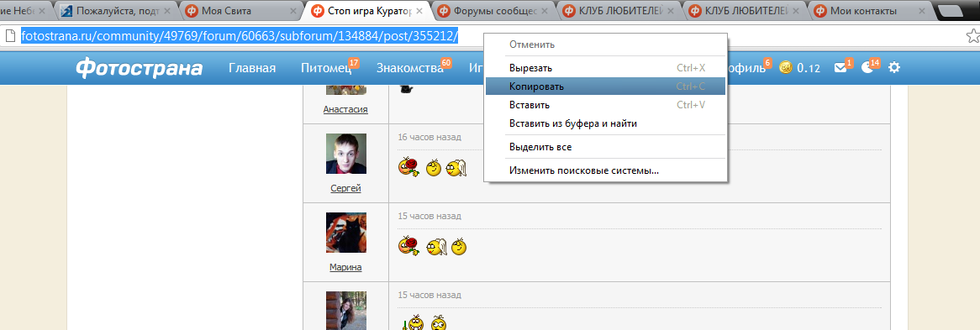980x330 pixels.
Task: Close the 'Форумы сообщес' tab
Action: point(545,11)
